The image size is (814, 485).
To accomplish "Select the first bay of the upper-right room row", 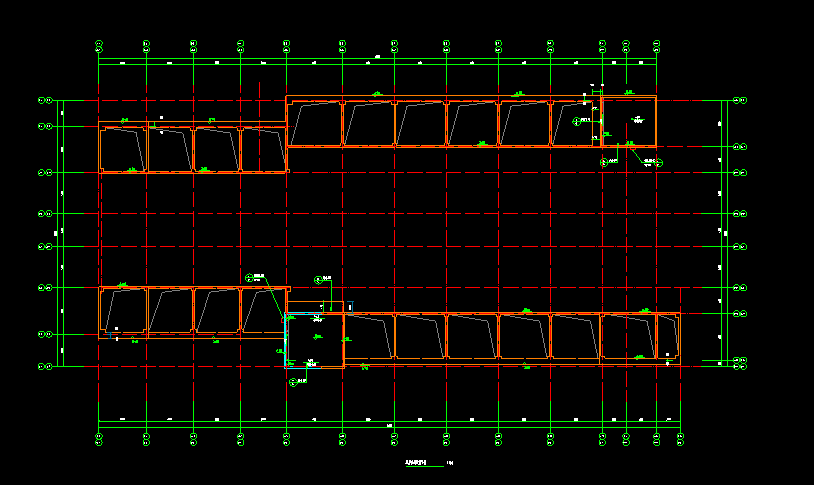I will (x=314, y=123).
